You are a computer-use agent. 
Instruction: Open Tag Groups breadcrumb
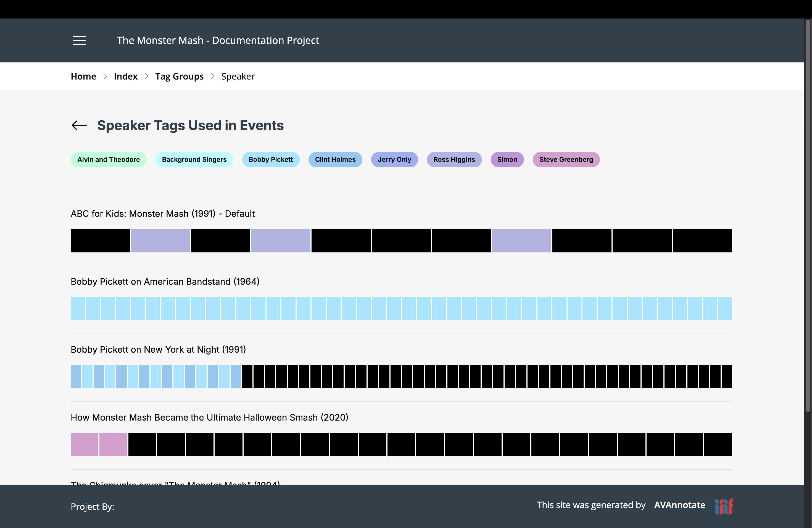(x=179, y=76)
